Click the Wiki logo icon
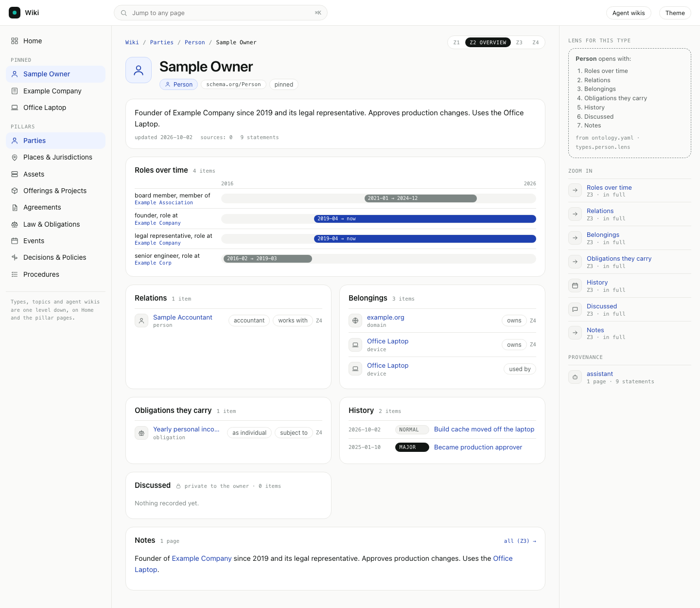Image resolution: width=700 pixels, height=608 pixels. pos(15,13)
